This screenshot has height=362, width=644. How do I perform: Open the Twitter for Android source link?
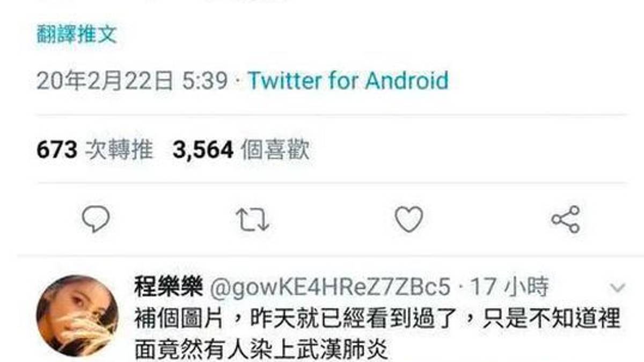[x=348, y=81]
